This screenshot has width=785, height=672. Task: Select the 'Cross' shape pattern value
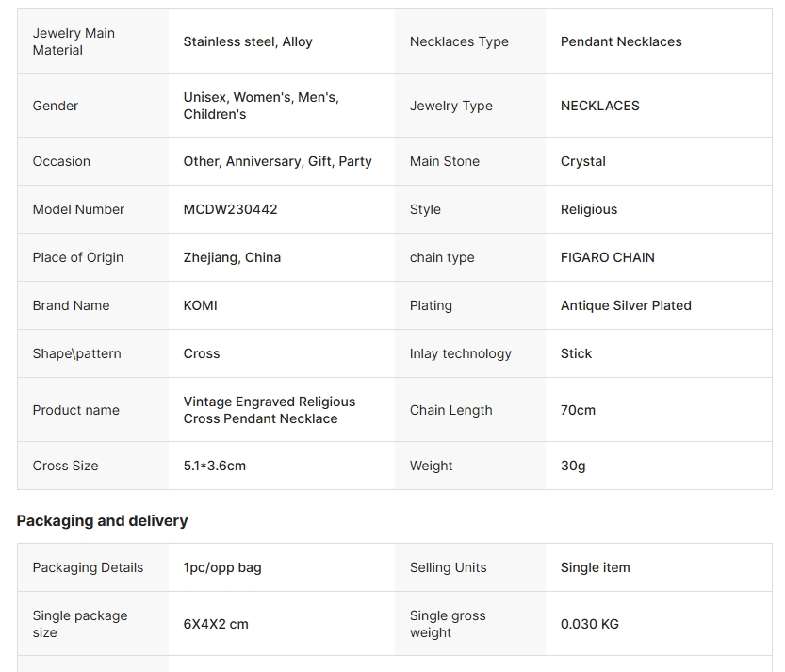click(x=202, y=353)
